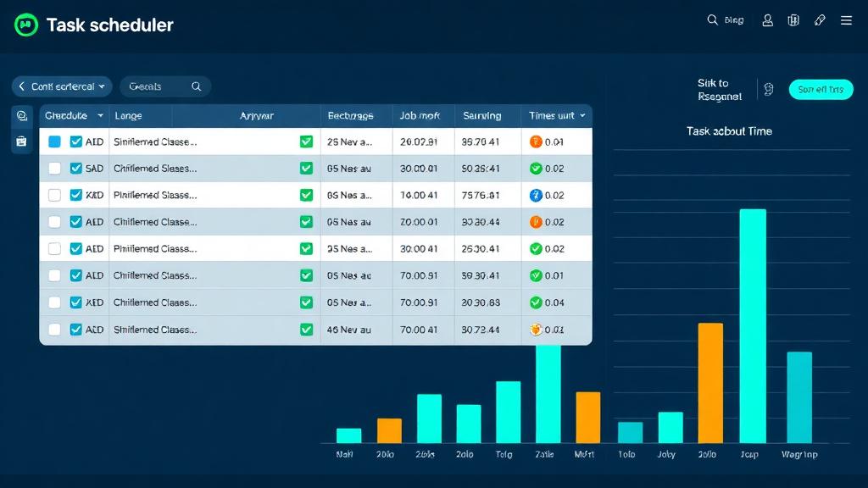Viewport: 868px width, 488px height.
Task: Open the hamburger menu at top right
Action: [x=844, y=19]
